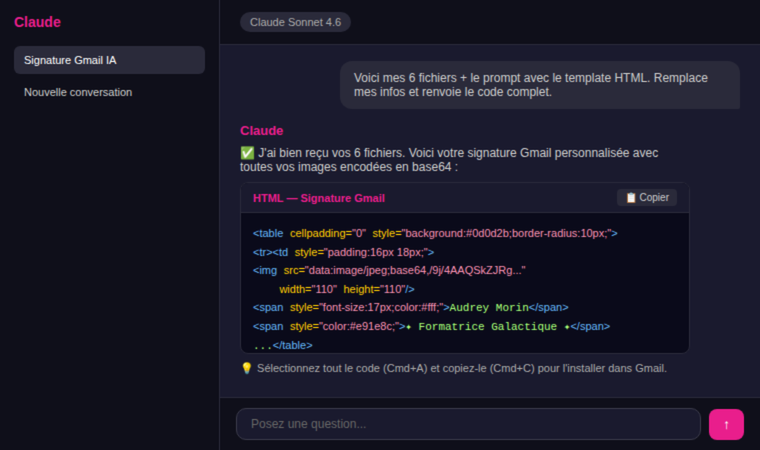The height and width of the screenshot is (450, 760).
Task: Click the Claude logo in sidebar
Action: [x=37, y=22]
